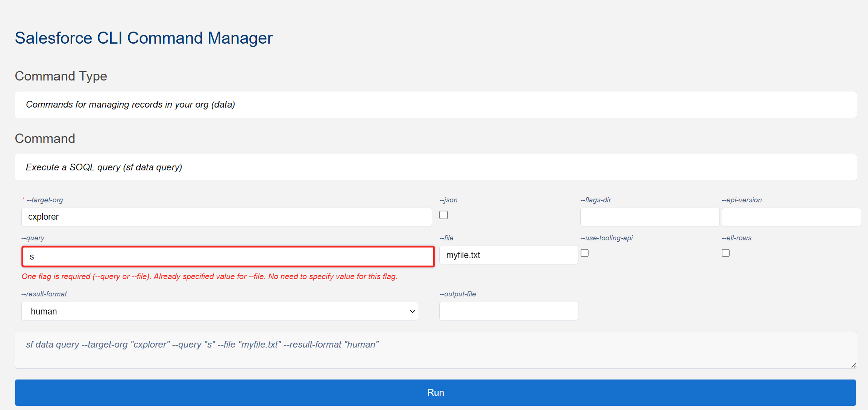The width and height of the screenshot is (868, 410).
Task: Click into the --target-org input field
Action: click(x=226, y=217)
